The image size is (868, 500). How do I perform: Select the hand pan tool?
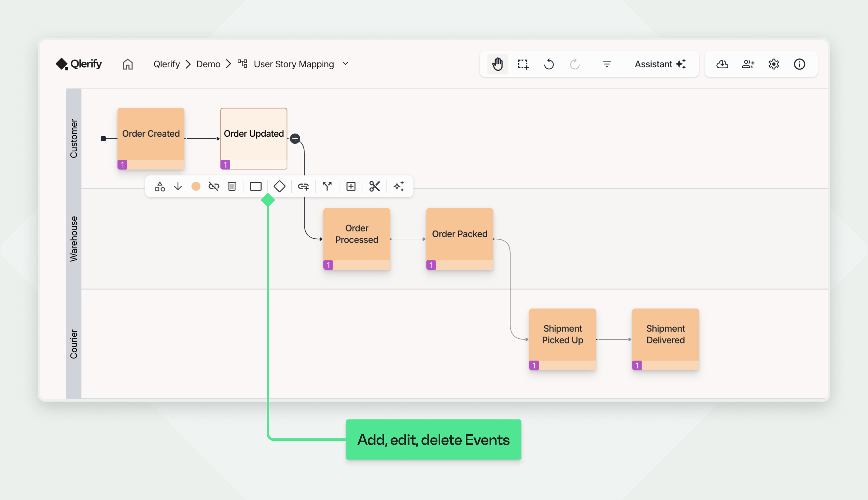tap(498, 64)
